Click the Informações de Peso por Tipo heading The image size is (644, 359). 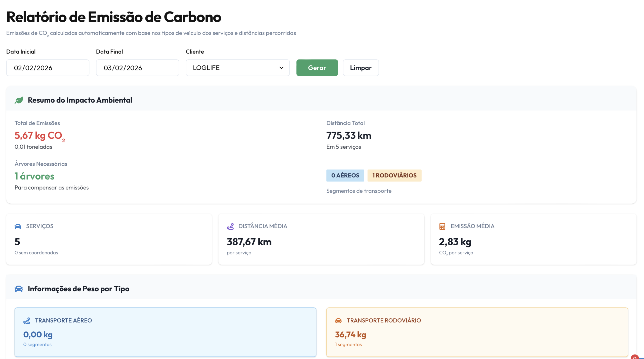pyautogui.click(x=78, y=289)
